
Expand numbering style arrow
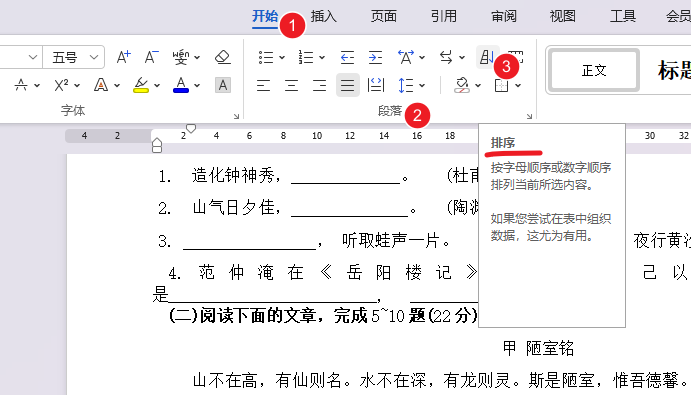(x=322, y=57)
